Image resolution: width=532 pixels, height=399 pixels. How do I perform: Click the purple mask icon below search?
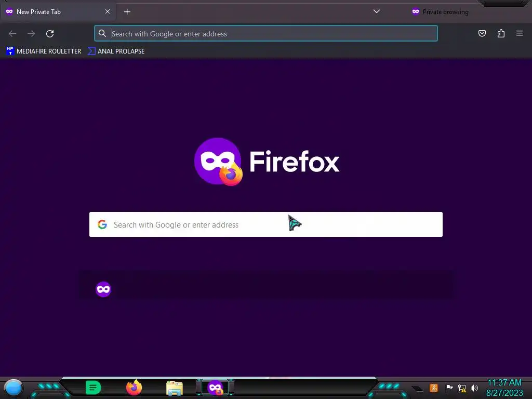point(103,289)
